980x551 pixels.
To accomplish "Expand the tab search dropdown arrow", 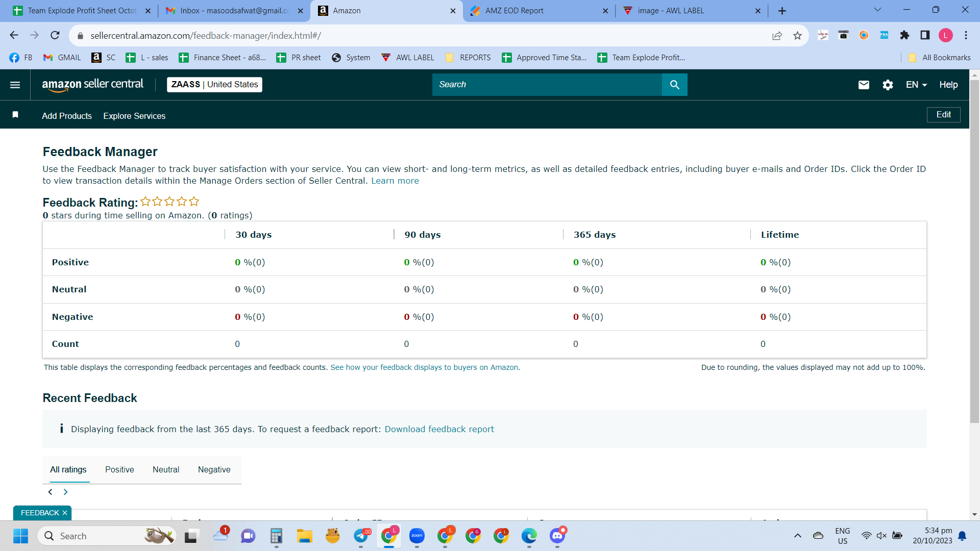I will [878, 10].
